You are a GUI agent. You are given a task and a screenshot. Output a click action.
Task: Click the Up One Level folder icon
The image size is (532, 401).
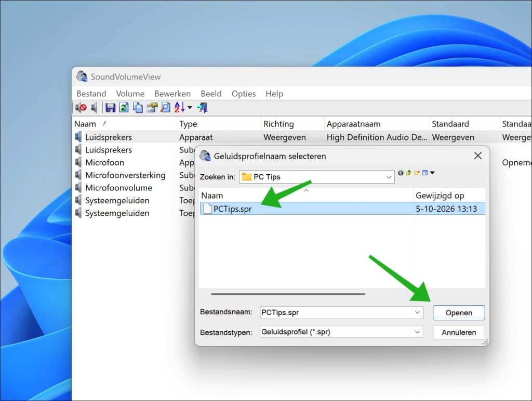click(408, 173)
